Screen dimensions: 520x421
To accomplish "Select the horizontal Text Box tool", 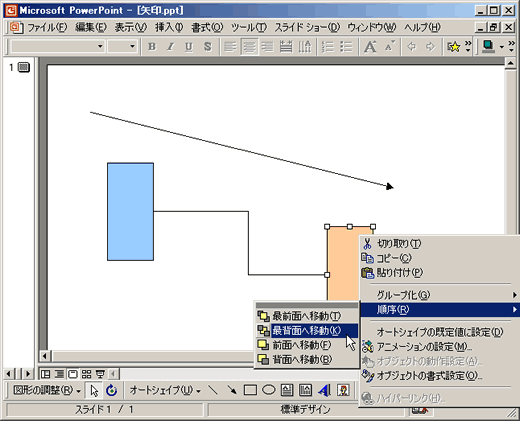I will tap(287, 390).
